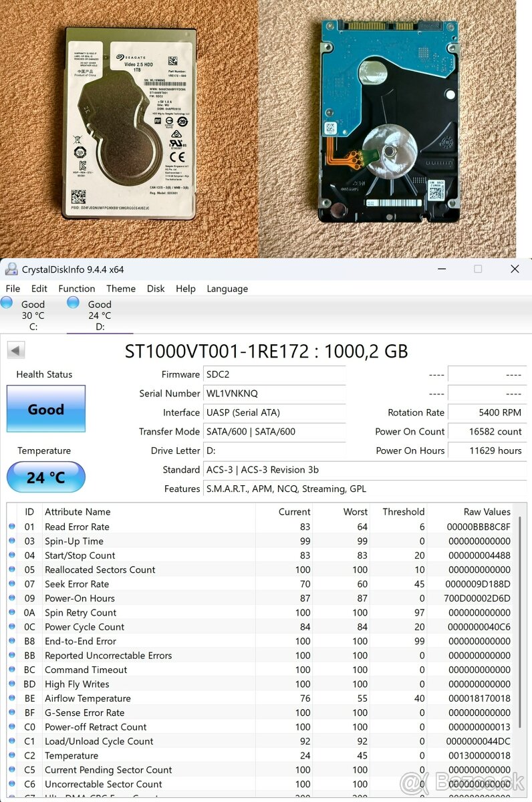Click the C2 Temperature row status dot

tap(12, 755)
